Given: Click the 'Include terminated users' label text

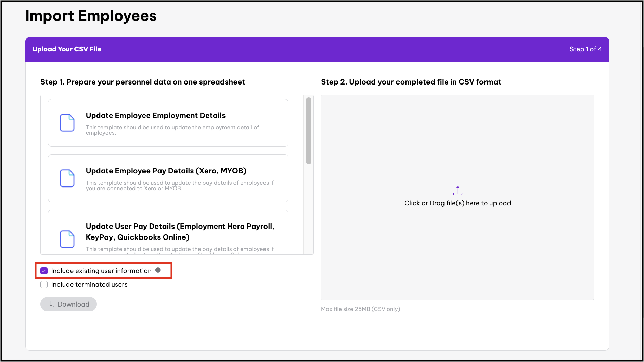Looking at the screenshot, I should (89, 285).
